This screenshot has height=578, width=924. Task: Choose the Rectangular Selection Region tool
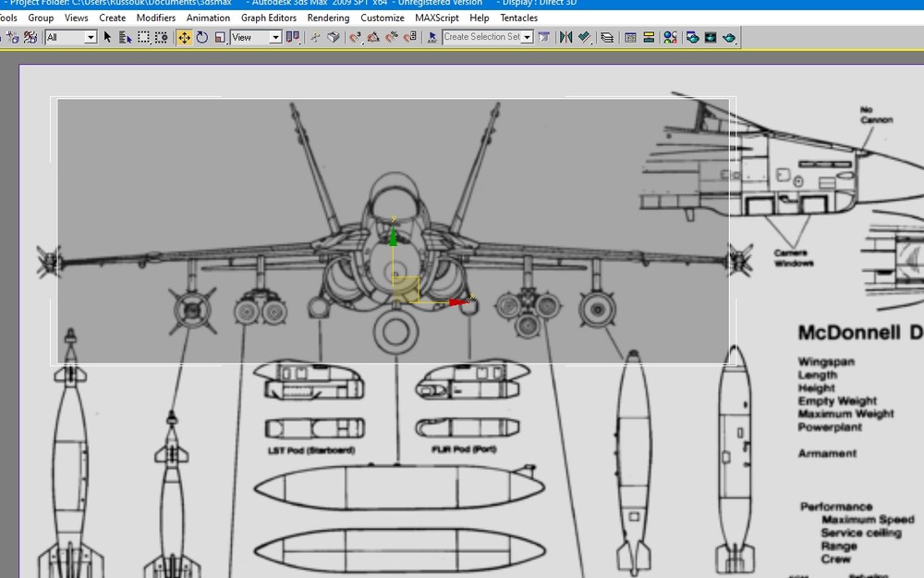[143, 37]
